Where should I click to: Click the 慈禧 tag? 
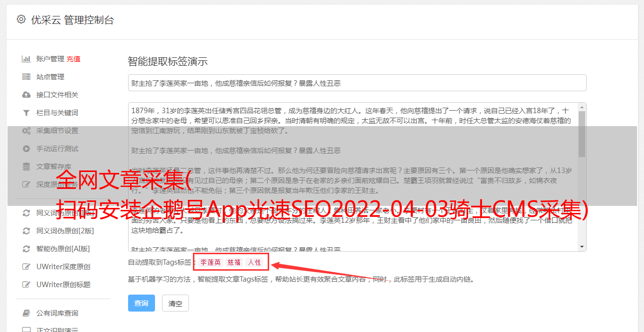click(x=234, y=262)
